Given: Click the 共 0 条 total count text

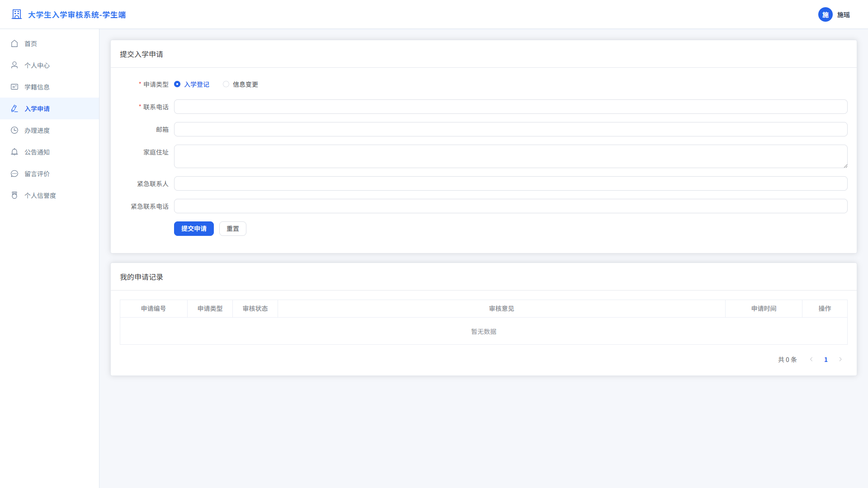Looking at the screenshot, I should (x=788, y=360).
